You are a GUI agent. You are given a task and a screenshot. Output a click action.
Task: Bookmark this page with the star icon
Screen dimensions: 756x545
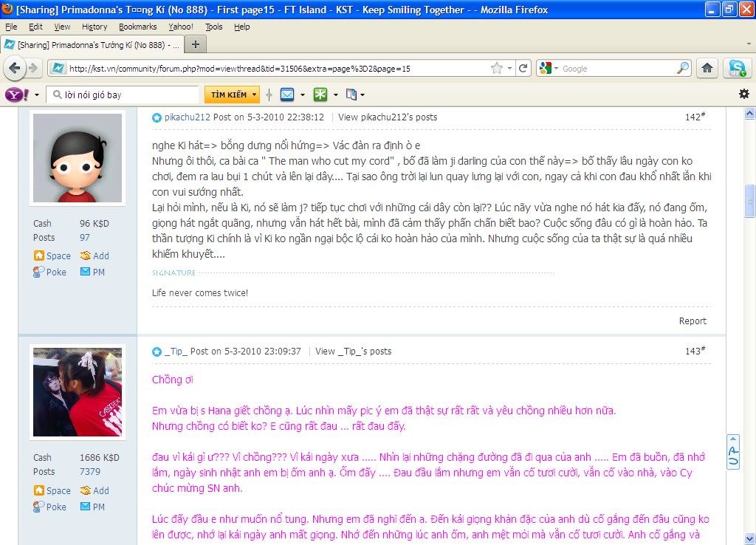click(497, 69)
